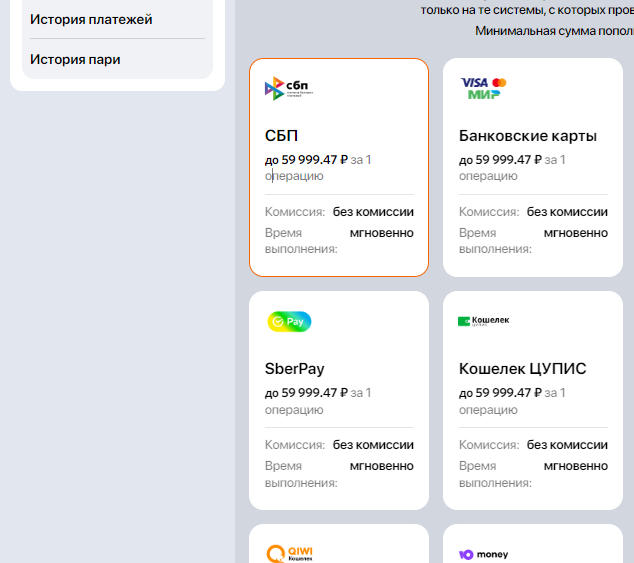634x563 pixels.
Task: Click the SberPay limit 59 999.47 ₽
Action: coord(306,393)
